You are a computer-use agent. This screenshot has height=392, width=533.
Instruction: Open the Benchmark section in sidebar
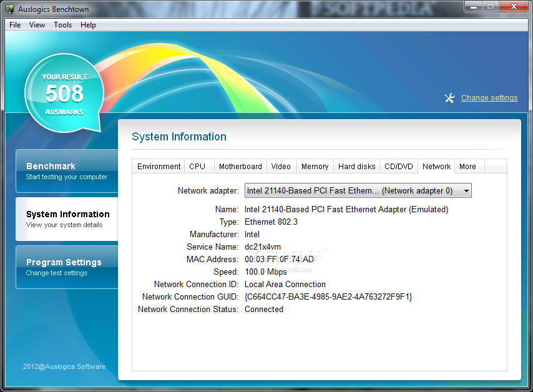coord(67,171)
